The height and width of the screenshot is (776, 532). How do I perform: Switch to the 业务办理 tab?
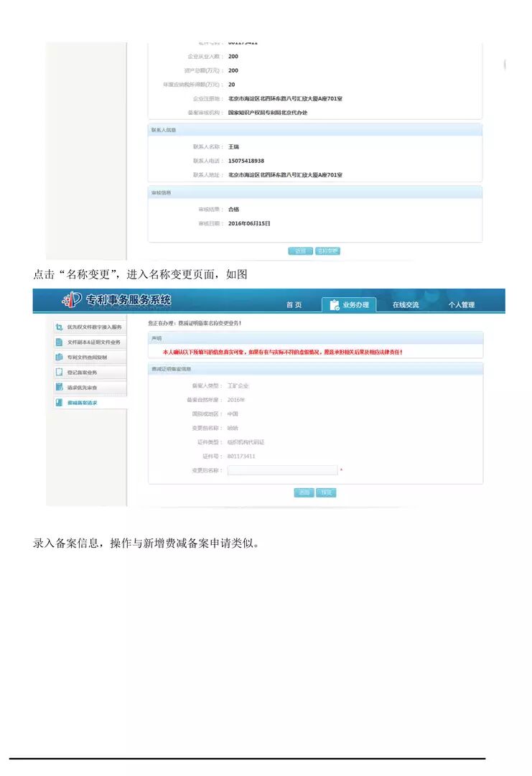click(349, 305)
